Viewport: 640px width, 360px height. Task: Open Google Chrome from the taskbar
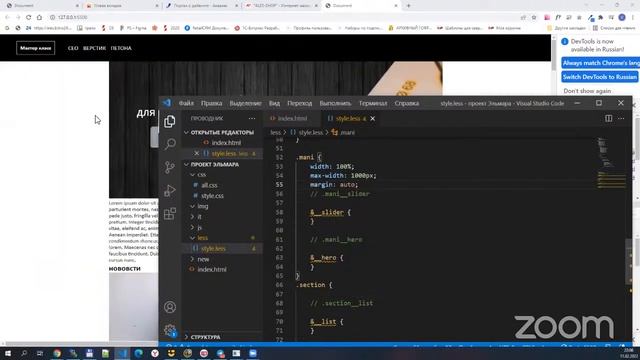click(57, 353)
